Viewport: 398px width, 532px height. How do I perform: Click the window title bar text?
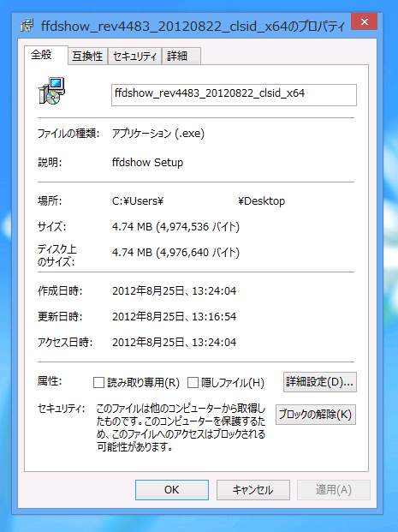click(x=193, y=26)
